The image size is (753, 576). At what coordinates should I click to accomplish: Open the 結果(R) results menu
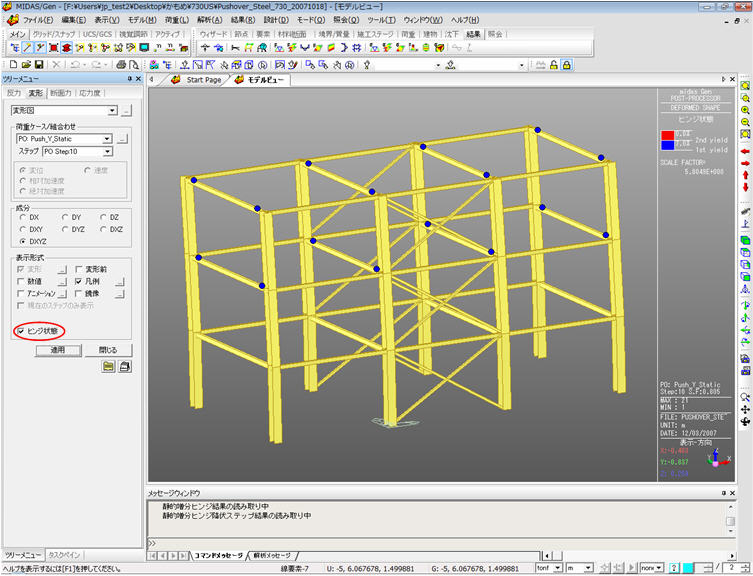243,20
